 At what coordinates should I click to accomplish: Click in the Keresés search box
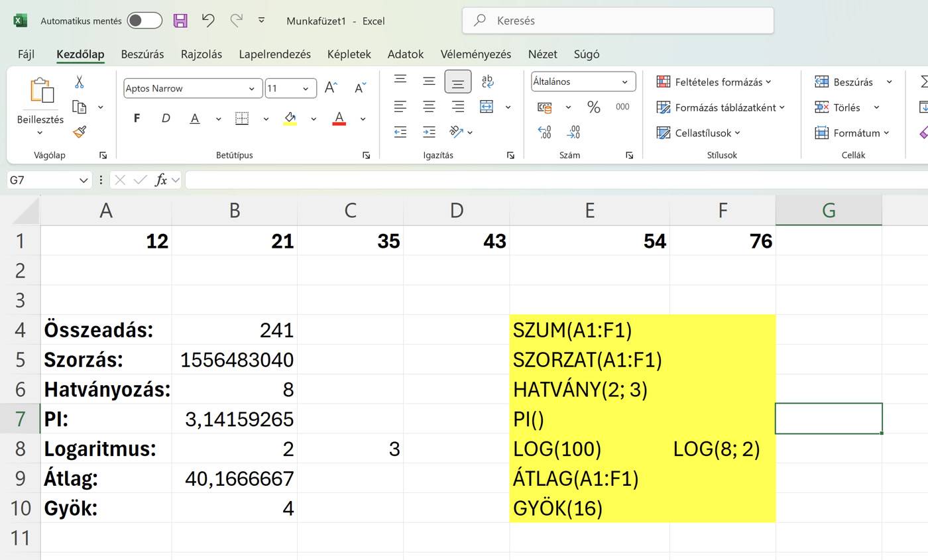[618, 21]
